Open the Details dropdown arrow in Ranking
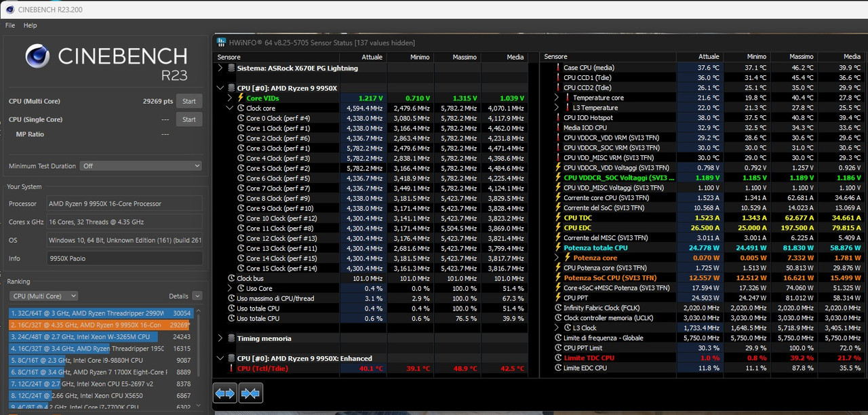Viewport: 868px width, 415px height. coord(197,296)
